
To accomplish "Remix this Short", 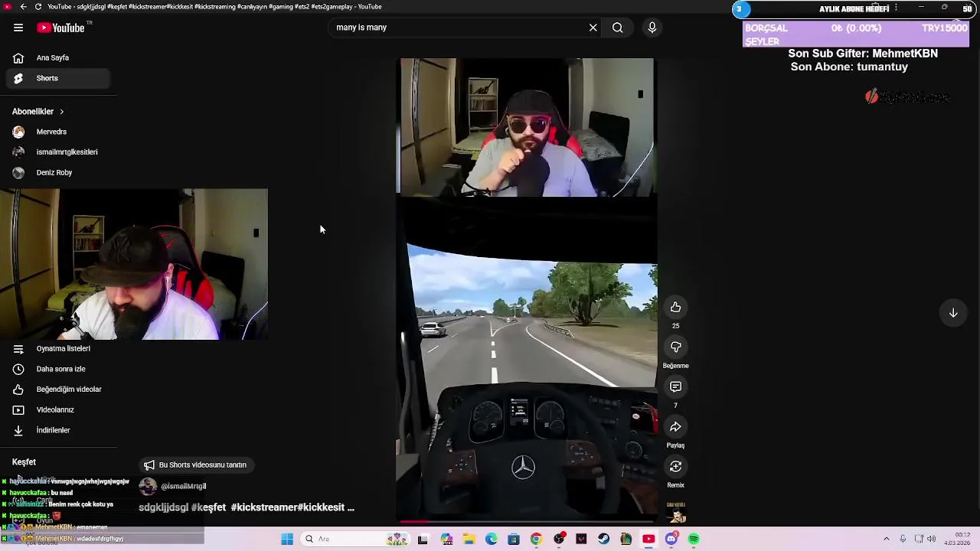I will click(x=675, y=467).
